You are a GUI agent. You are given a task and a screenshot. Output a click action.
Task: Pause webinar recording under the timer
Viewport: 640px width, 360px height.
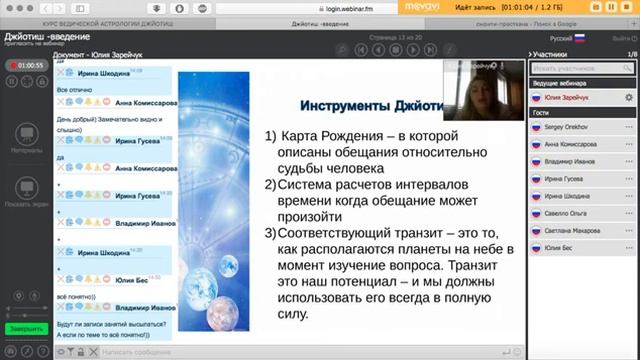tap(11, 82)
